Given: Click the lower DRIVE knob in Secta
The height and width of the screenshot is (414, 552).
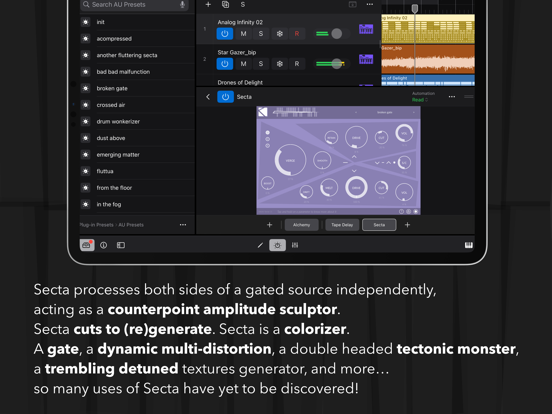Looking at the screenshot, I should (356, 188).
